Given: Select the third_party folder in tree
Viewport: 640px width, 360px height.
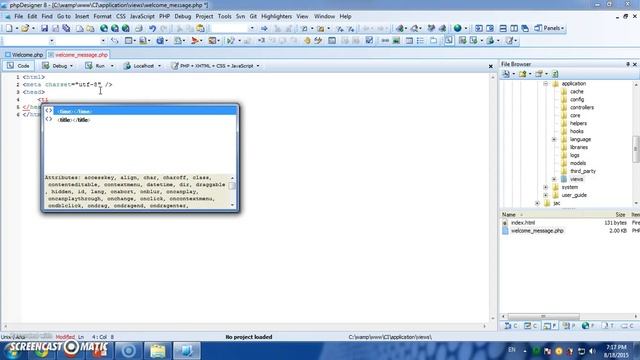Looking at the screenshot, I should 583,171.
